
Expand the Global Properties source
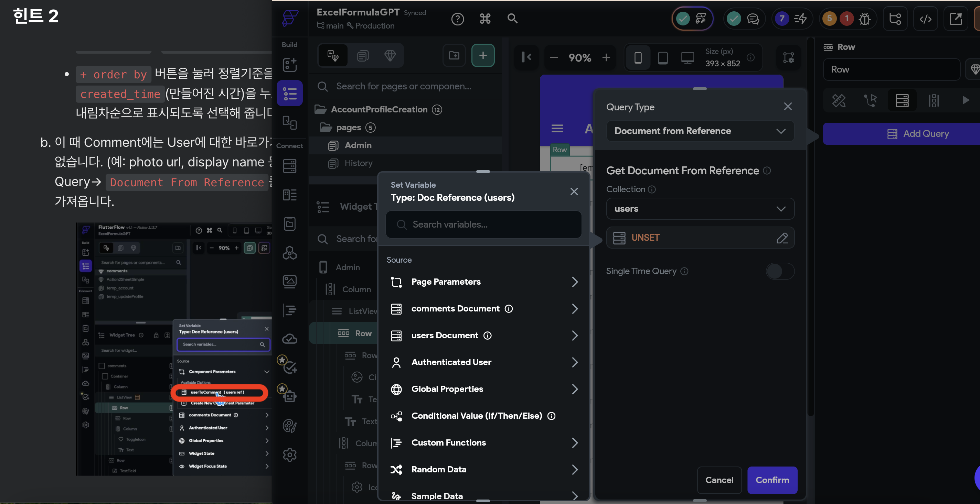483,389
